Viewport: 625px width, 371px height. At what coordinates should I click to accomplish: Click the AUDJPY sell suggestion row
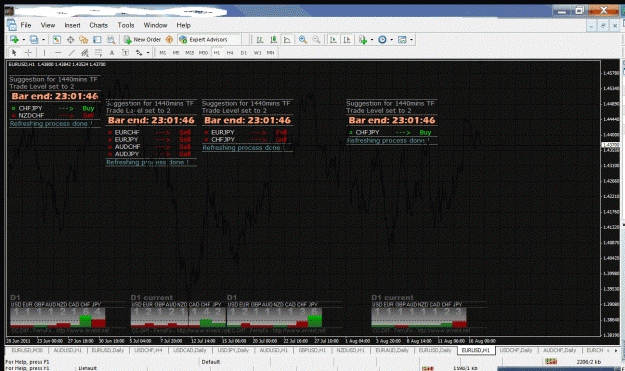151,154
